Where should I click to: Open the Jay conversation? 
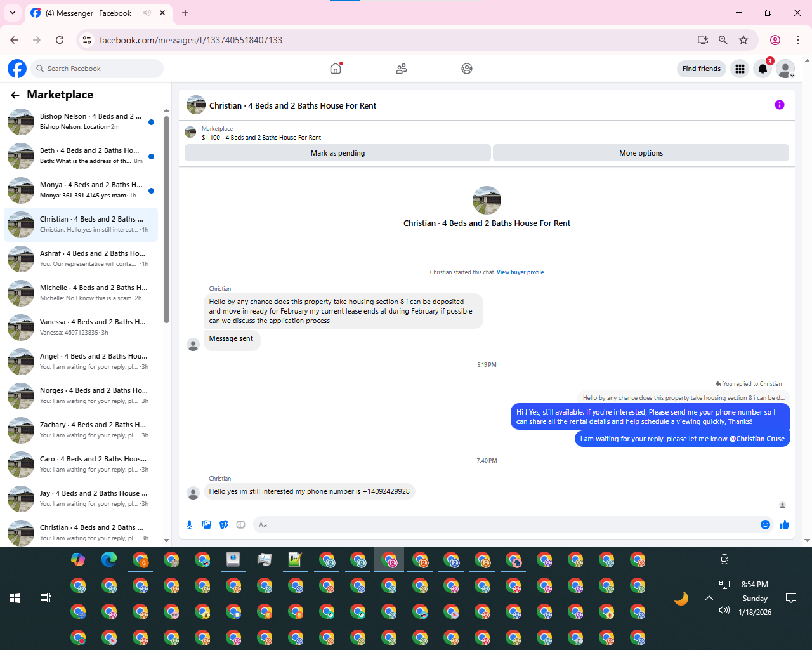tap(81, 499)
